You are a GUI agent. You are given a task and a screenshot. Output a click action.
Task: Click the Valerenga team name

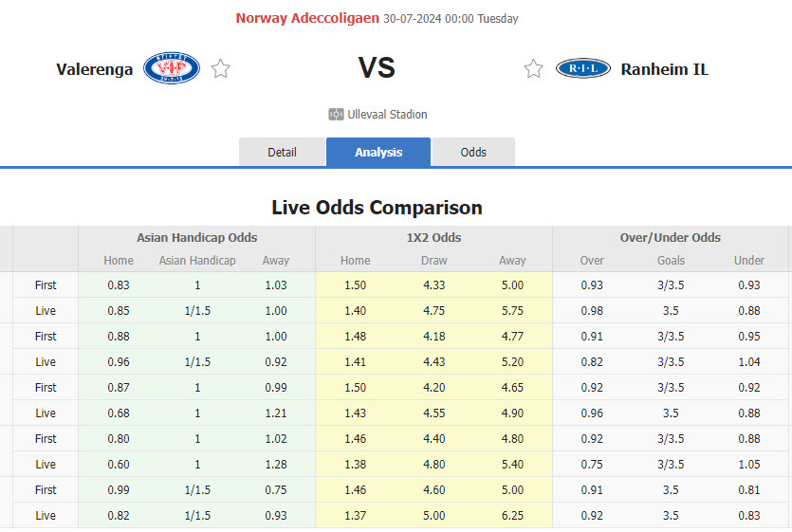click(x=94, y=69)
